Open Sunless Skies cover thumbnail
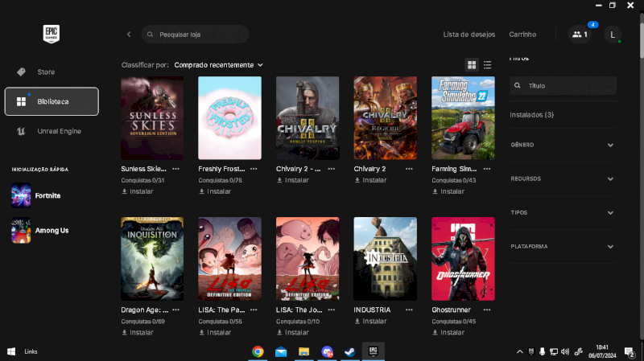644x361 pixels. tap(152, 117)
